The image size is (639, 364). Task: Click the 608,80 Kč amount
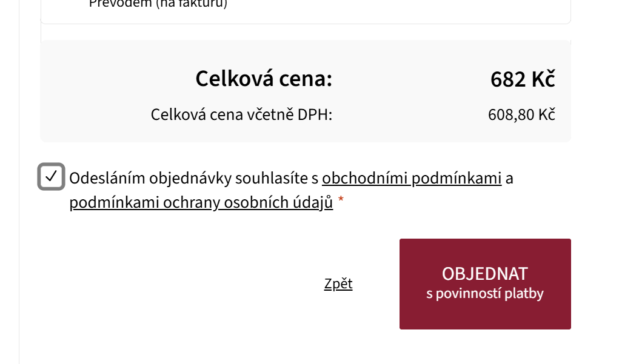521,115
